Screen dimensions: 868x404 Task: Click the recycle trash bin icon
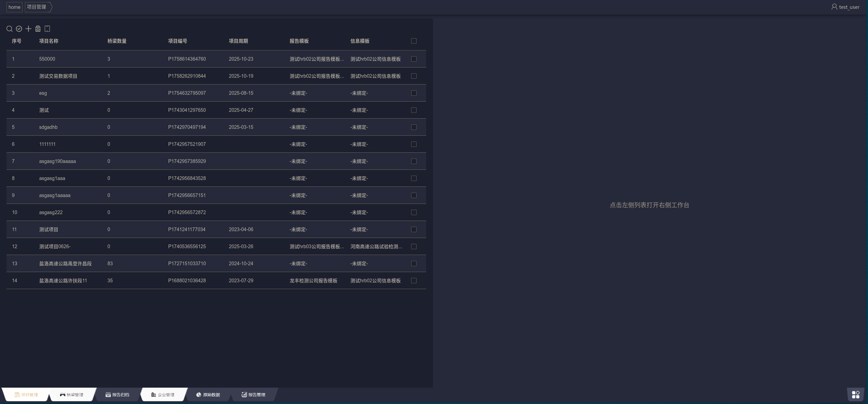[38, 29]
